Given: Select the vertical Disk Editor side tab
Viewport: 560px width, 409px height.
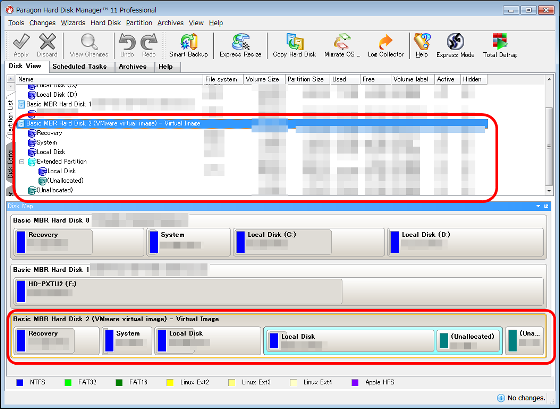Looking at the screenshot, I should pos(10,164).
